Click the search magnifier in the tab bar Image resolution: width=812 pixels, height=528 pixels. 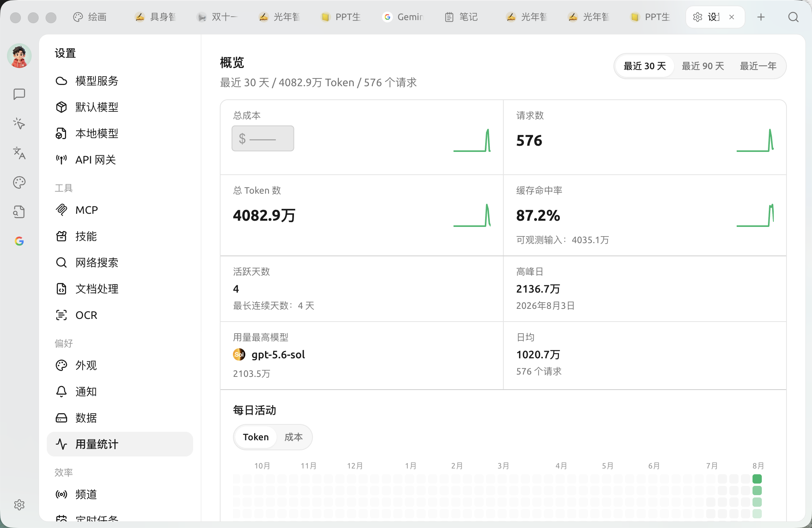793,17
